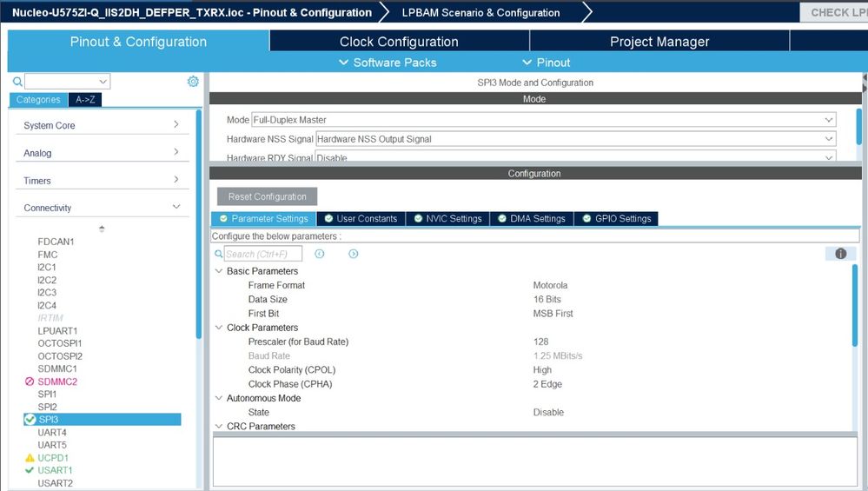Click the SDMMC2 disabled conflict icon

30,382
